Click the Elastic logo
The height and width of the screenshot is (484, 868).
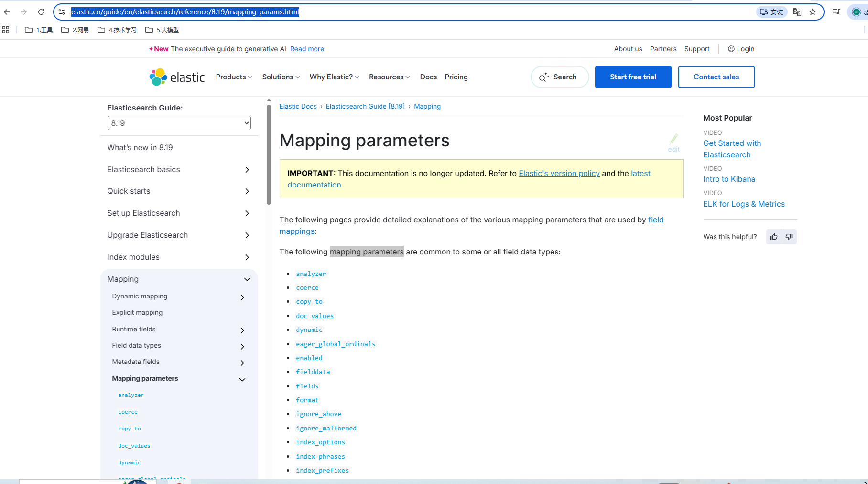[x=177, y=77]
